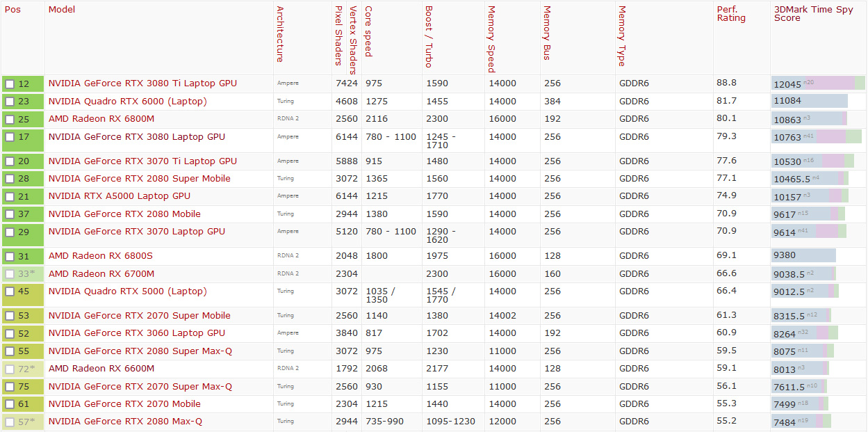
Task: Sort by the Model column header
Action: pos(62,10)
